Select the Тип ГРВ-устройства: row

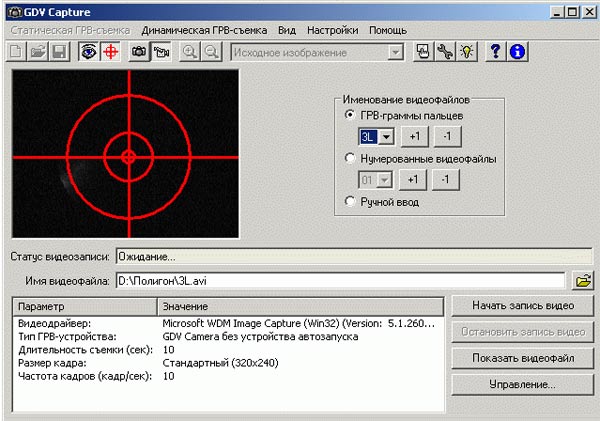click(228, 337)
